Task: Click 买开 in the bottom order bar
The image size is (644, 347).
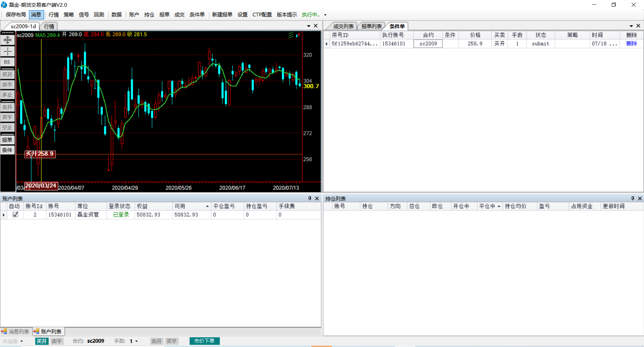Action: point(42,341)
